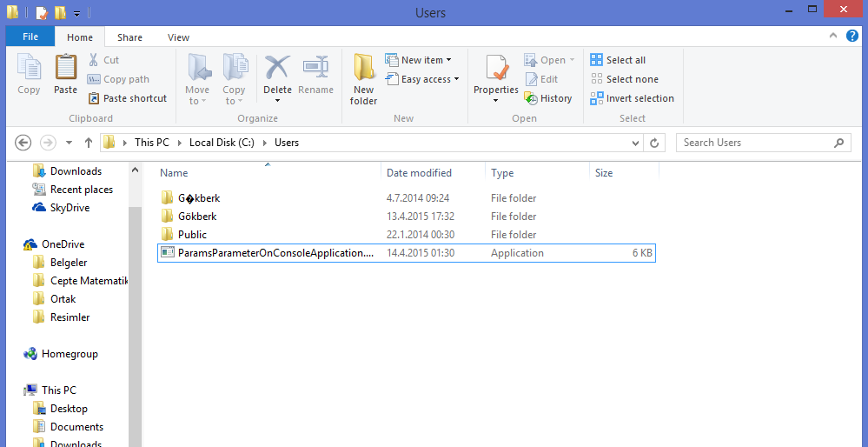
Task: Click the Search Users box
Action: click(x=764, y=143)
